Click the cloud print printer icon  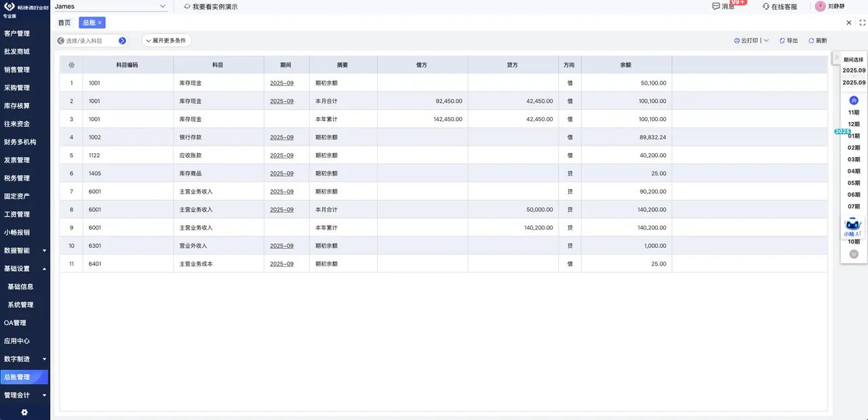(x=737, y=41)
